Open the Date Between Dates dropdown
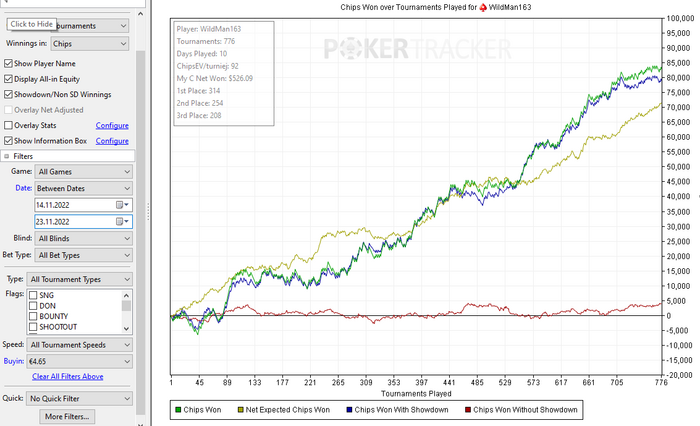Image resolution: width=700 pixels, height=426 pixels. (83, 188)
